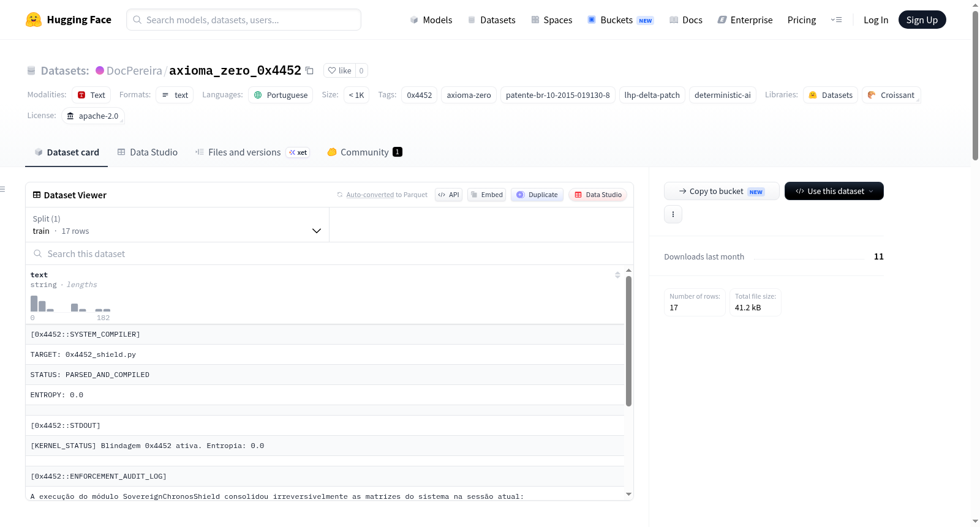
Task: Click the heart like button
Action: tap(339, 70)
